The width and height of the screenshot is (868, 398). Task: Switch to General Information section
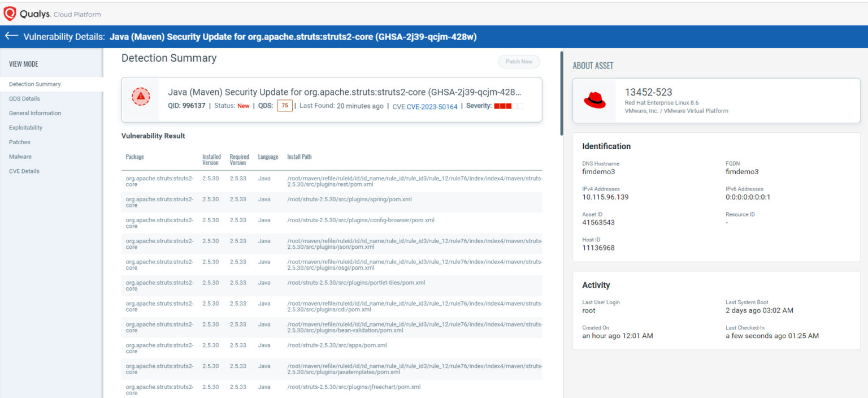click(x=35, y=113)
